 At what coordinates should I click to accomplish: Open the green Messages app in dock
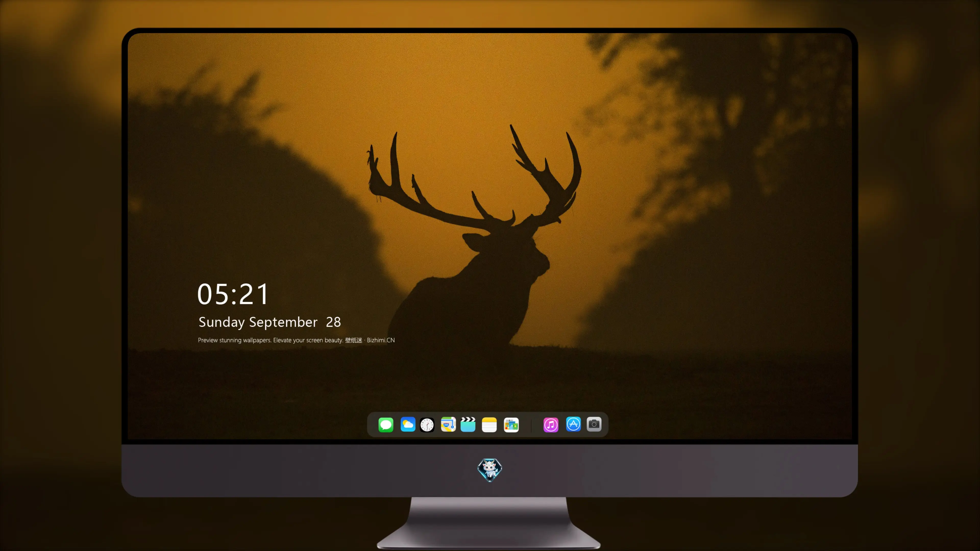(x=386, y=424)
